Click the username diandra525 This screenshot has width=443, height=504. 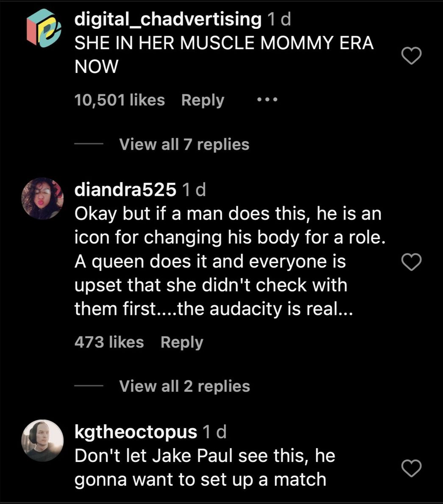tap(125, 190)
